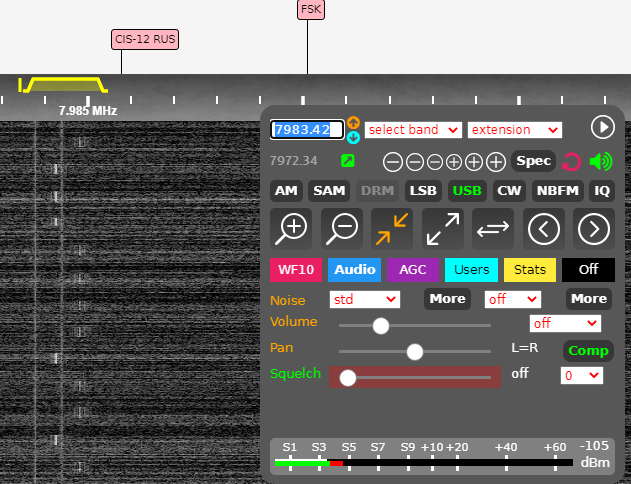
Task: Click the Volume slider handle
Action: tap(381, 326)
